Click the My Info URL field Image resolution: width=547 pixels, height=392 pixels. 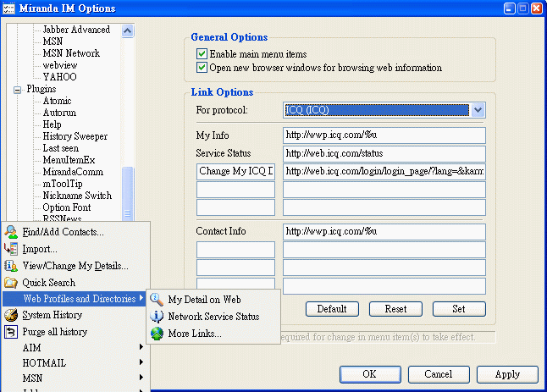click(x=384, y=135)
